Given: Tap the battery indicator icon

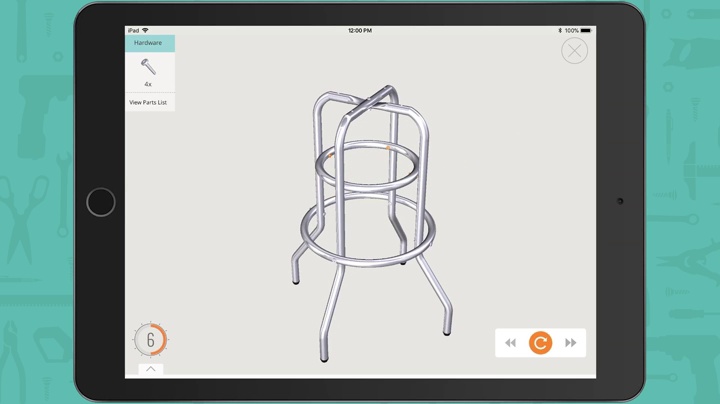Looking at the screenshot, I should pyautogui.click(x=586, y=30).
